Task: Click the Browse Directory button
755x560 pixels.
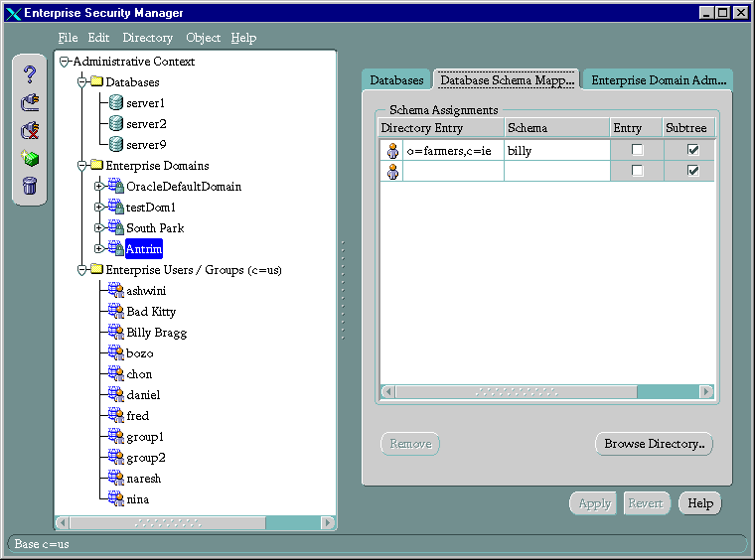Action: 654,444
